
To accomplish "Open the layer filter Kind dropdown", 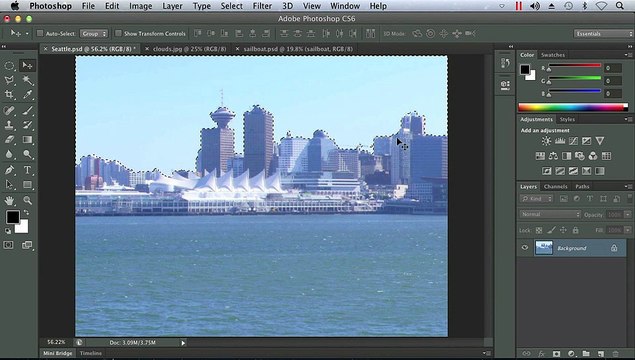I will 537,199.
